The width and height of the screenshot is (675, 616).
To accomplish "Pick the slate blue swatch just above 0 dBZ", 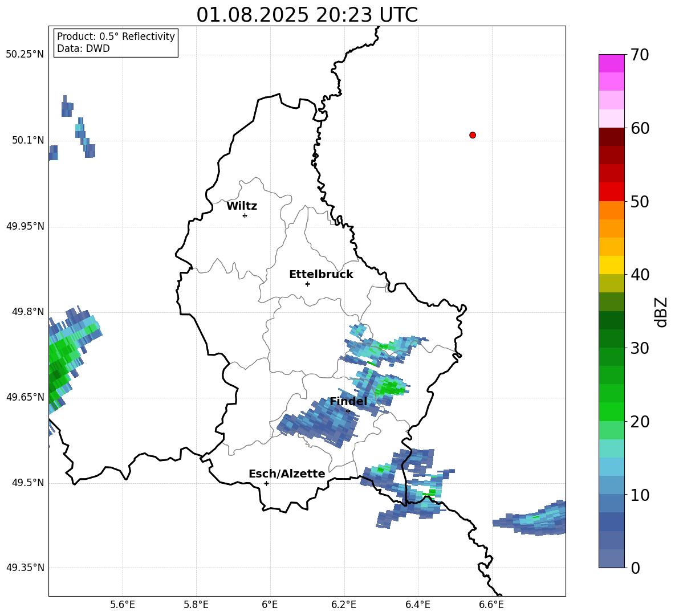I will 611,559.
